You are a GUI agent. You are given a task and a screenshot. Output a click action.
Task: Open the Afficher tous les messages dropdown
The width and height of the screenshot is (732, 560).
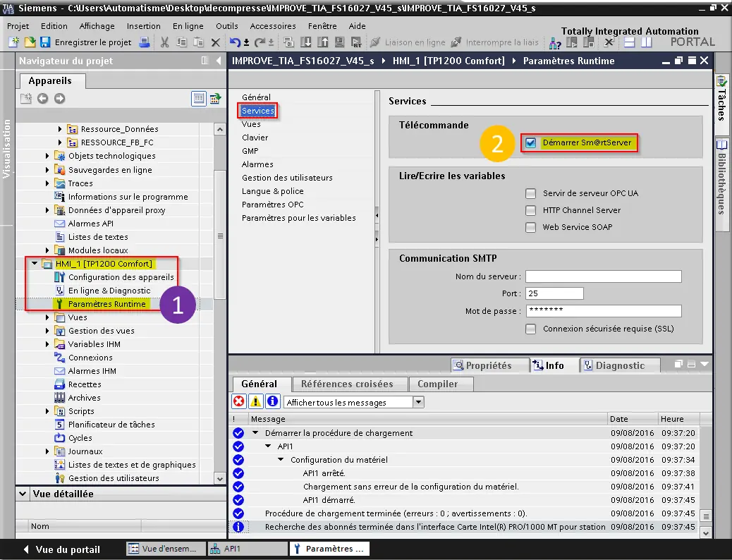click(x=419, y=401)
